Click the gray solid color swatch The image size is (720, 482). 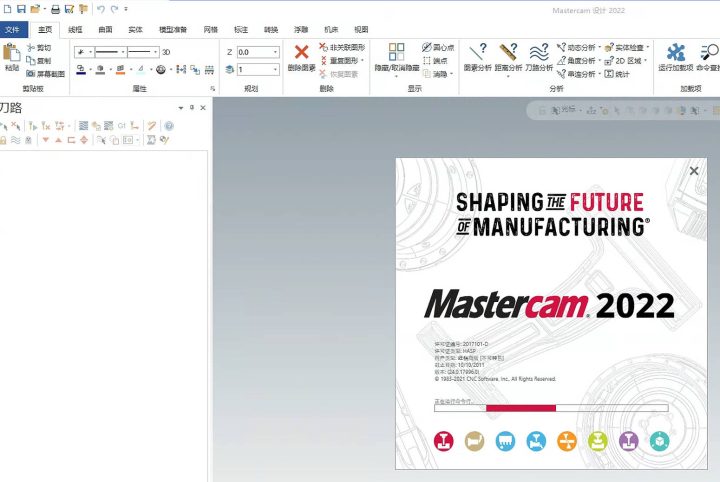[101, 70]
